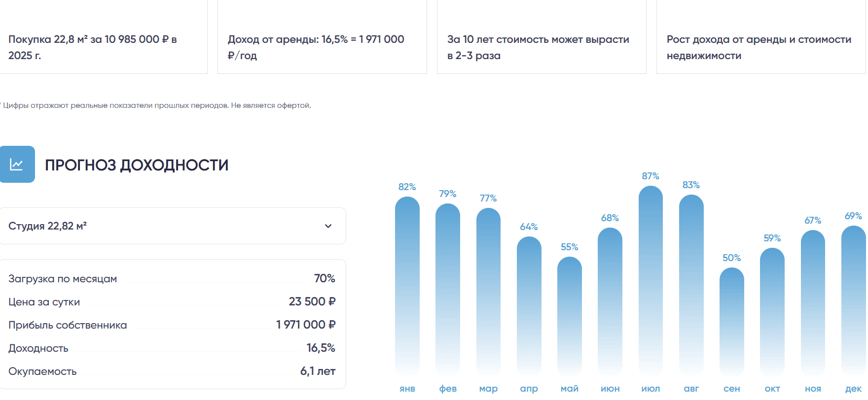Open the Студия 22,82 м² dropdown
This screenshot has height=400, width=868.
point(173,226)
